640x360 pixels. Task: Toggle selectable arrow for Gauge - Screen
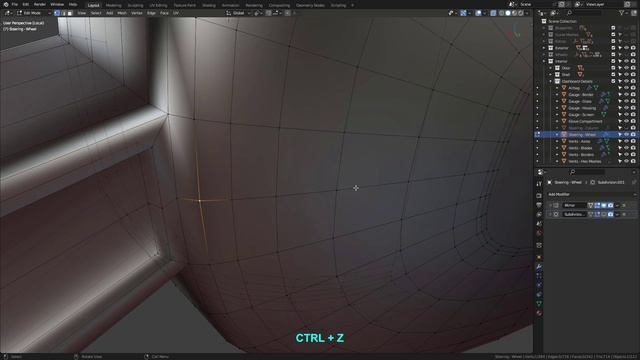point(620,115)
